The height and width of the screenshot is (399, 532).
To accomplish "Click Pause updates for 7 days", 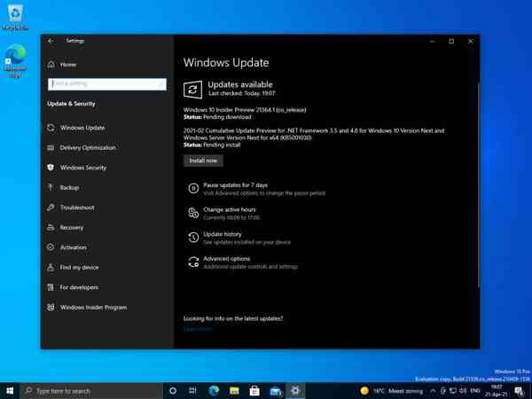I will coord(235,185).
